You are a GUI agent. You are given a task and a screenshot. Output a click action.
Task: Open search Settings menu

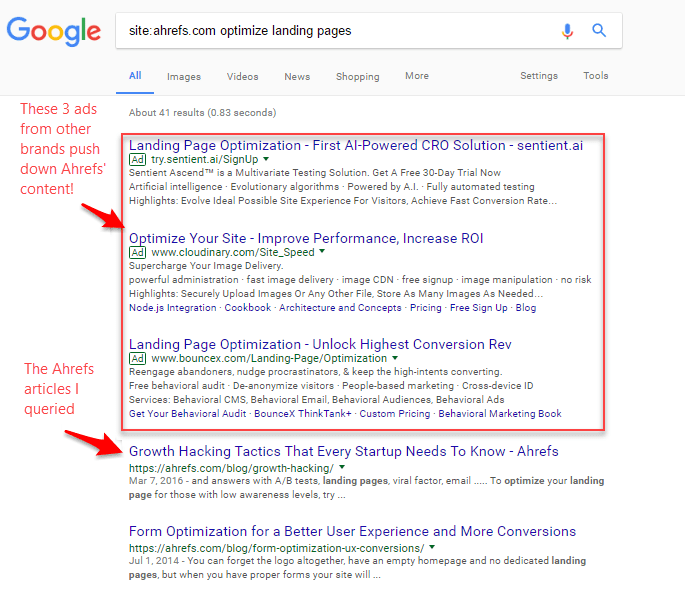pos(539,76)
